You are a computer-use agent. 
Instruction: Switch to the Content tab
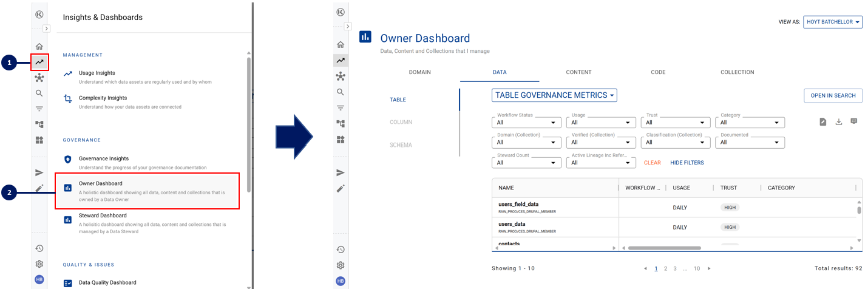pyautogui.click(x=578, y=72)
